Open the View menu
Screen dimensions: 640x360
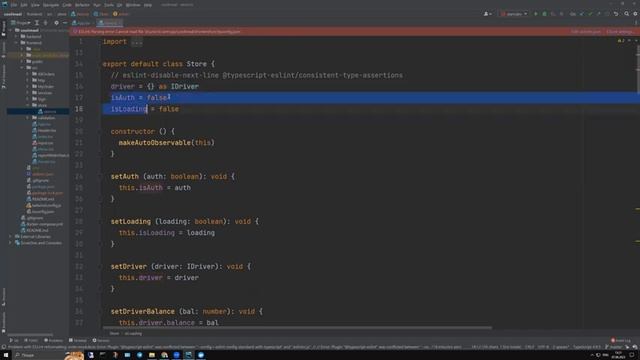[36, 5]
